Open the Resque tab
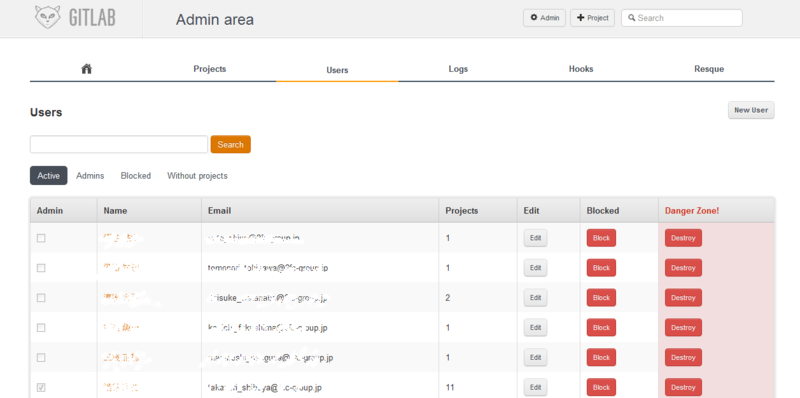This screenshot has height=398, width=800. 709,69
